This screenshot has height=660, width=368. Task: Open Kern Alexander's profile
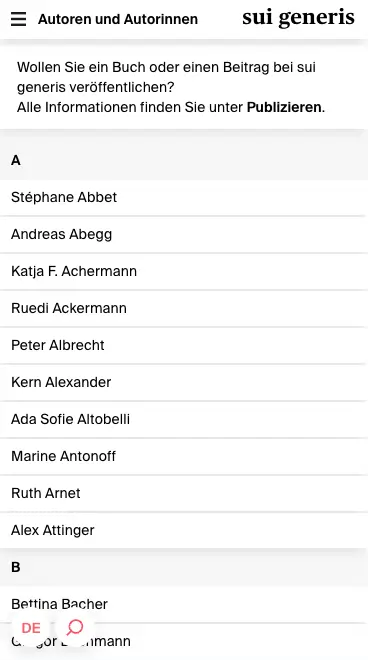click(x=184, y=383)
